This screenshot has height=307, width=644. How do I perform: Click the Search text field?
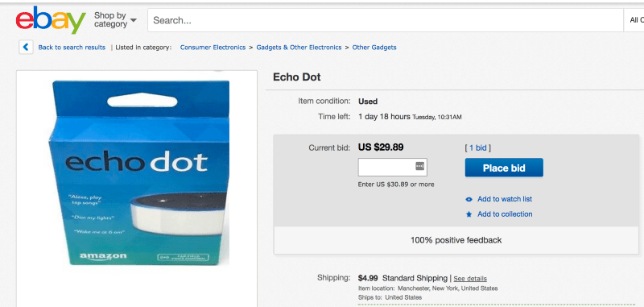pos(386,20)
